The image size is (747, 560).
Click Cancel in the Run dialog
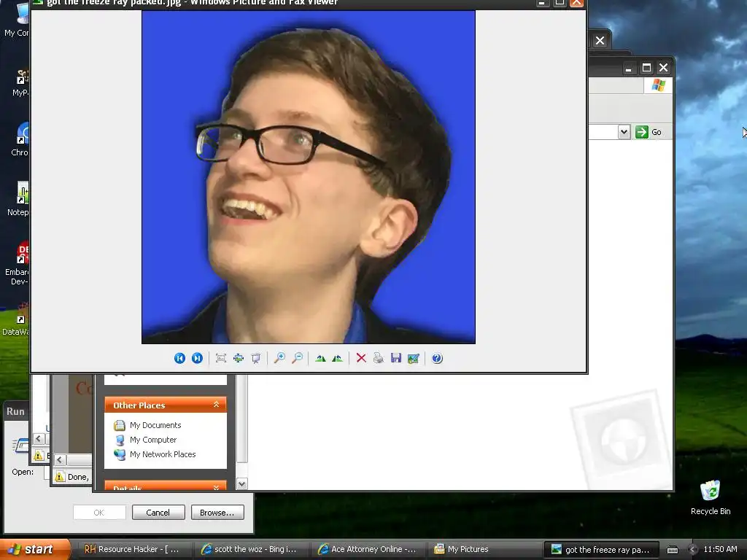tap(158, 513)
